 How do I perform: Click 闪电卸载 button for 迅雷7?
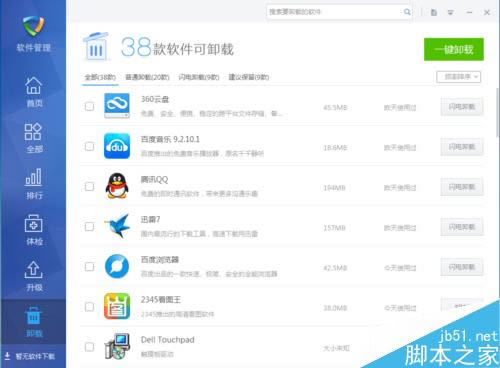click(x=462, y=227)
